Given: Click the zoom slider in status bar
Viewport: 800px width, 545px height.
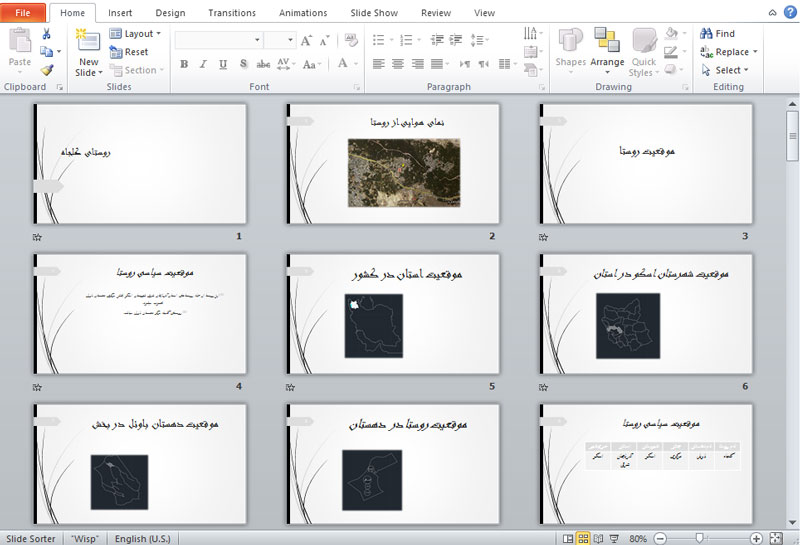Looking at the screenshot, I should coord(699,538).
